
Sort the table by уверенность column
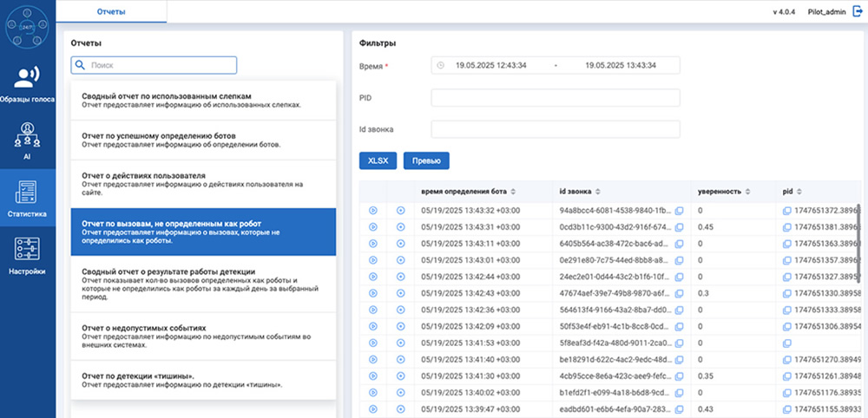tap(747, 191)
